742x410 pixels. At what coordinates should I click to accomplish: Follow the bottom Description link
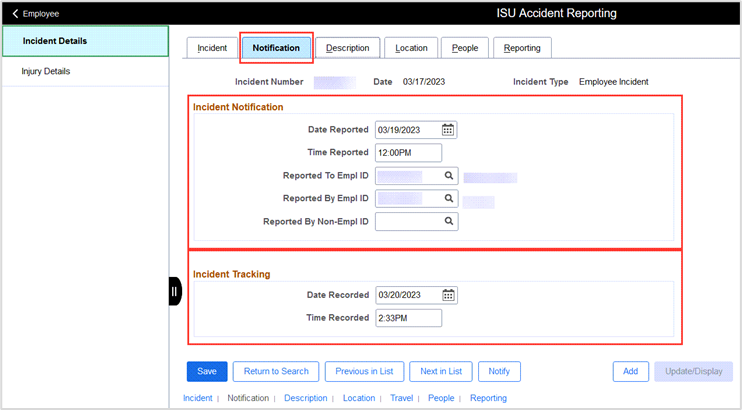point(306,398)
